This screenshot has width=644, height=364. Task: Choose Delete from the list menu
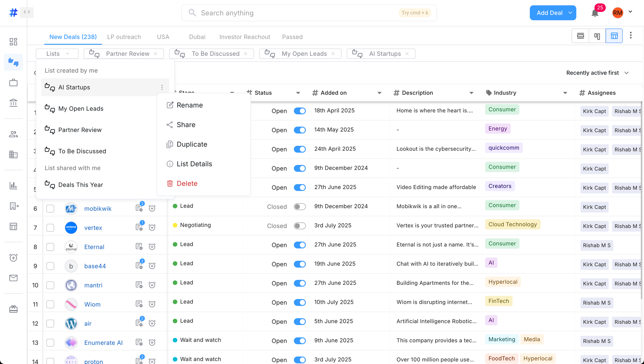coord(204,184)
